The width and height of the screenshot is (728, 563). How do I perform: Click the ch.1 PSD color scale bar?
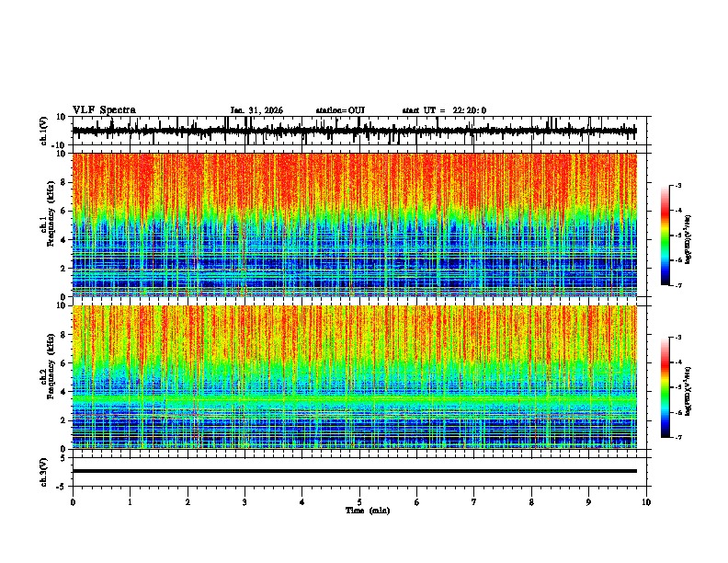(x=665, y=236)
